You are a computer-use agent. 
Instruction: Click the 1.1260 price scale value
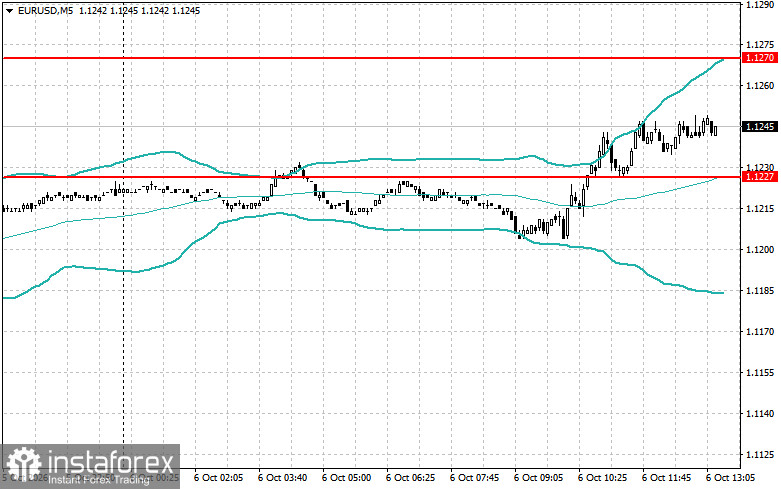click(760, 86)
